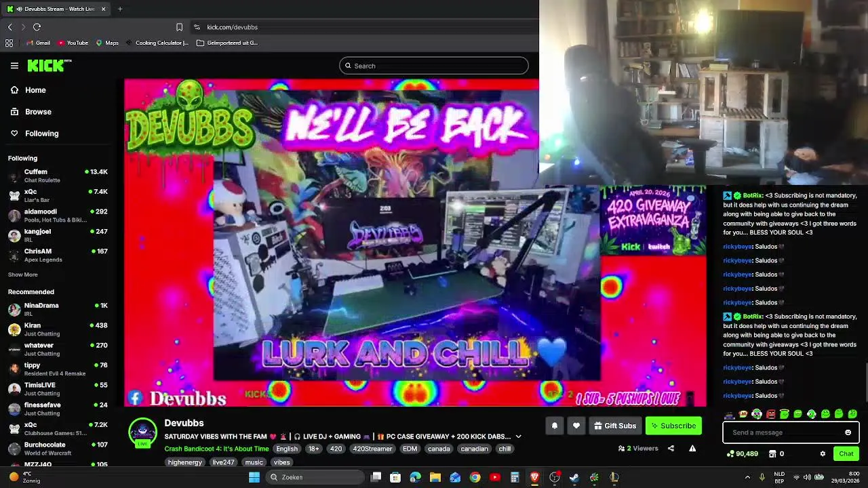Open Steam from the taskbar
This screenshot has width=868, height=488.
click(x=574, y=477)
